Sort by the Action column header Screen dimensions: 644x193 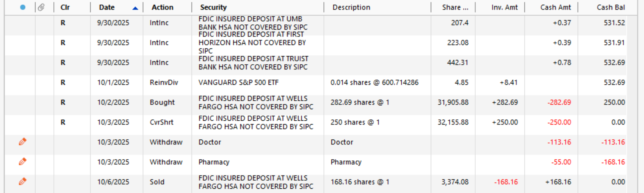pyautogui.click(x=163, y=7)
